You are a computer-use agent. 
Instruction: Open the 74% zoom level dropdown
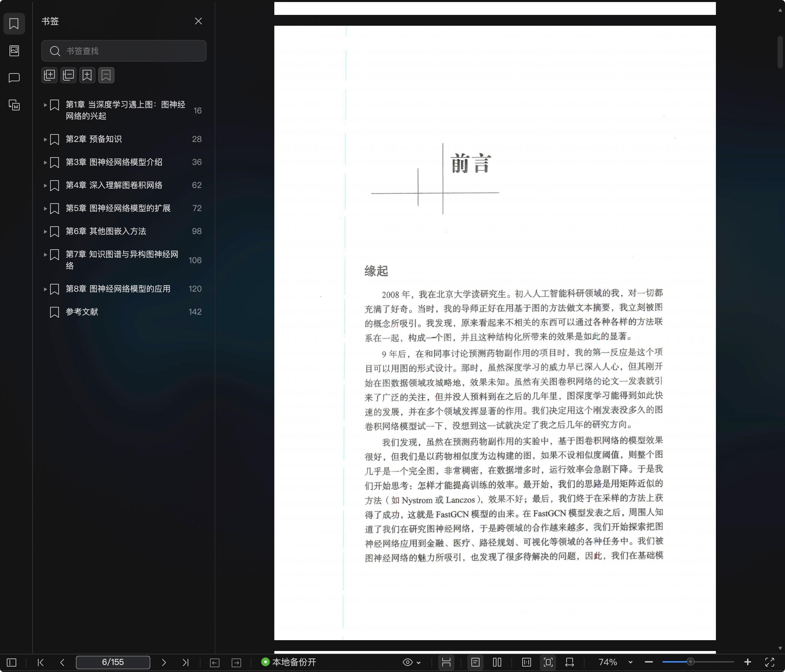click(x=631, y=662)
